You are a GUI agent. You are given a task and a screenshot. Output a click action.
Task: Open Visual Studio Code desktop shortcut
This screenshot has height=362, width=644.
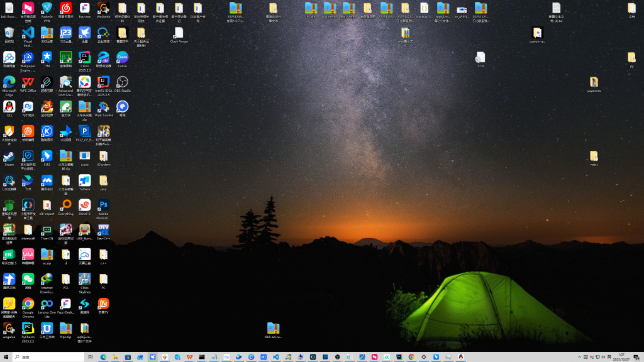pyautogui.click(x=28, y=33)
